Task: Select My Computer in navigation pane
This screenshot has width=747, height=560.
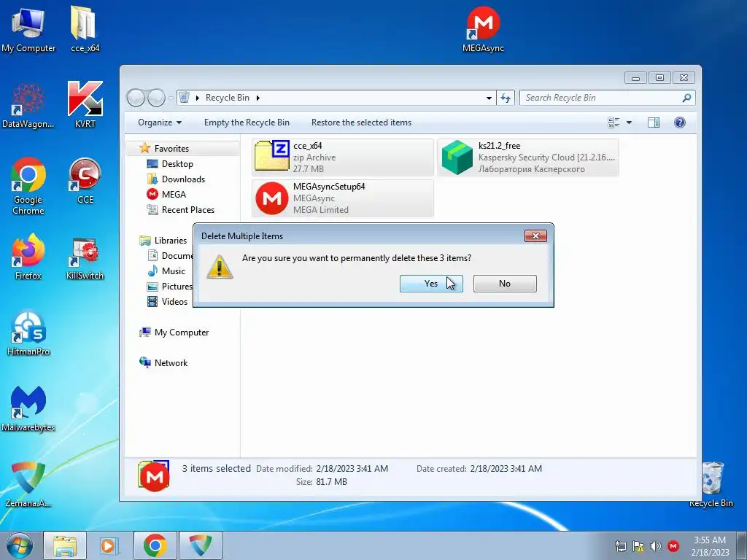Action: pos(182,332)
